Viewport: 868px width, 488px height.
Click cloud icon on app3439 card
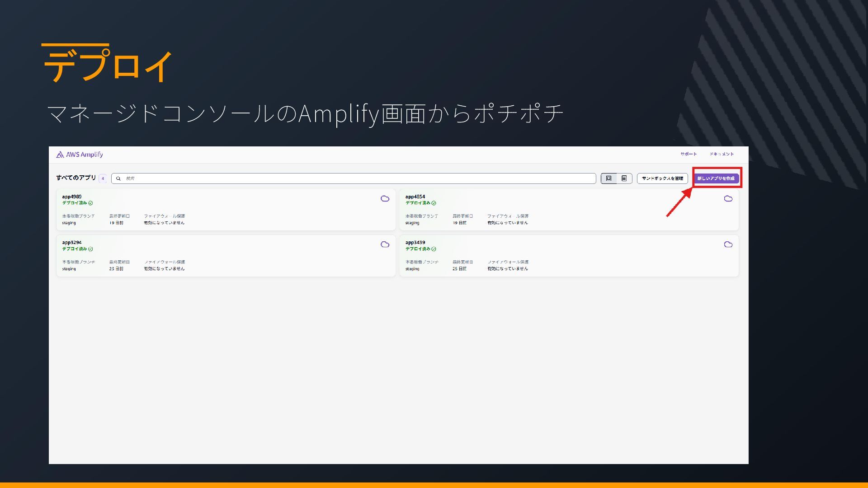[728, 244]
